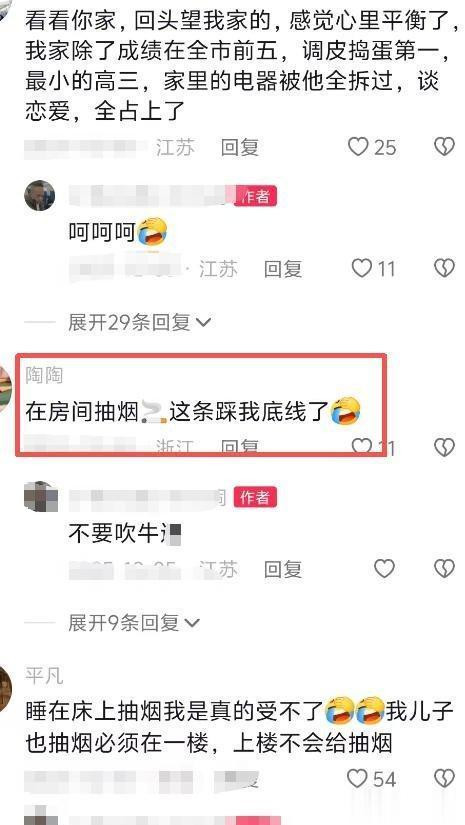Like 平凡's comment with 54 likes
465x825 pixels.
[358, 778]
